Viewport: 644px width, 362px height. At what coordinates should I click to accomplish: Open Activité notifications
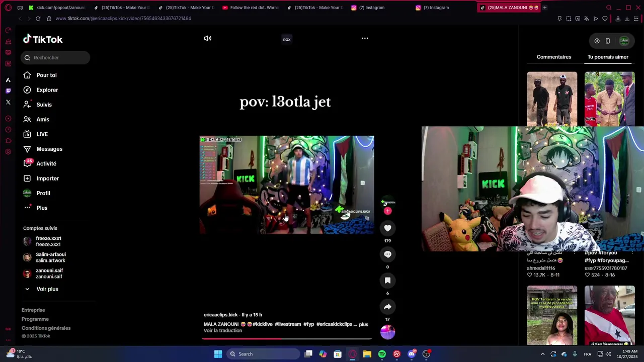click(x=46, y=164)
